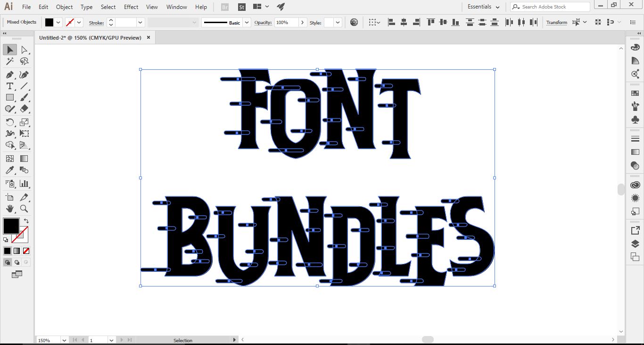
Task: Click the horizontal scrollbar thumb
Action: click(x=428, y=339)
